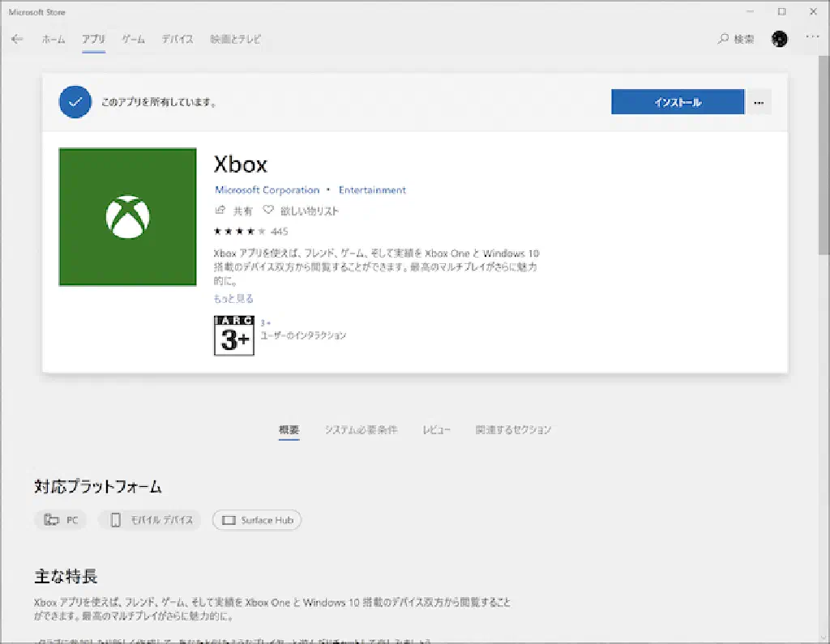
Task: Click the share icon
Action: point(220,211)
